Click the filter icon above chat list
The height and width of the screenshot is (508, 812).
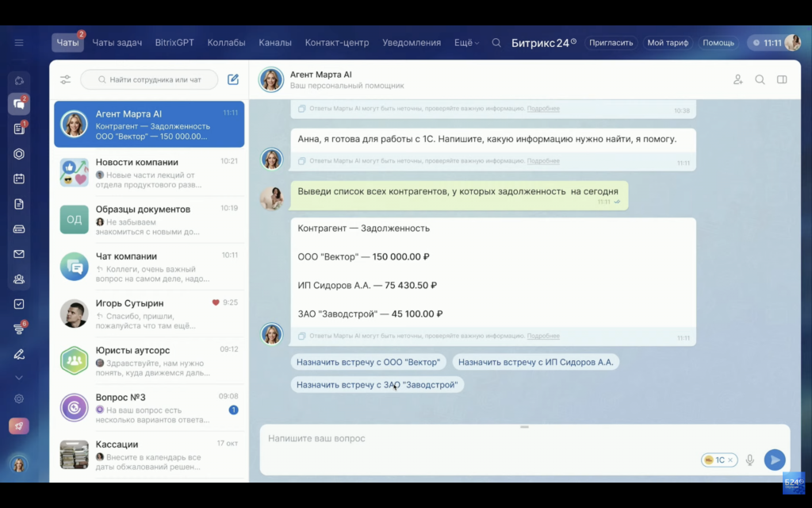click(65, 79)
